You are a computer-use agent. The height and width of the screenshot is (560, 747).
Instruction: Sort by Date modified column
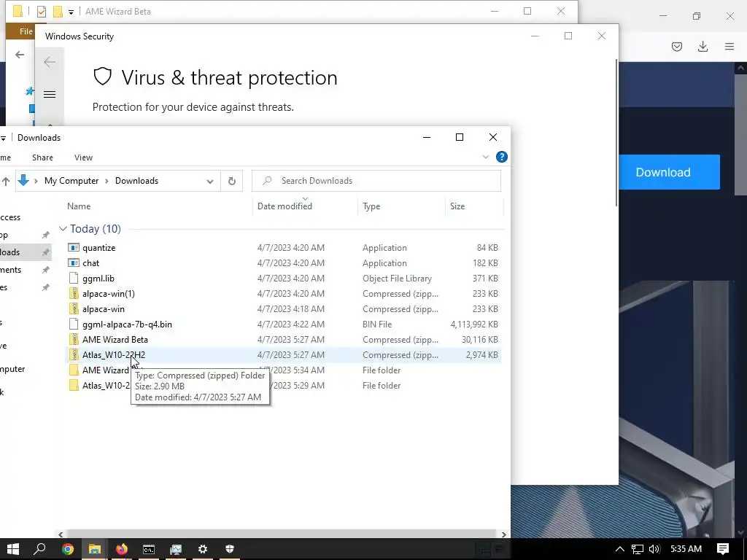[285, 206]
